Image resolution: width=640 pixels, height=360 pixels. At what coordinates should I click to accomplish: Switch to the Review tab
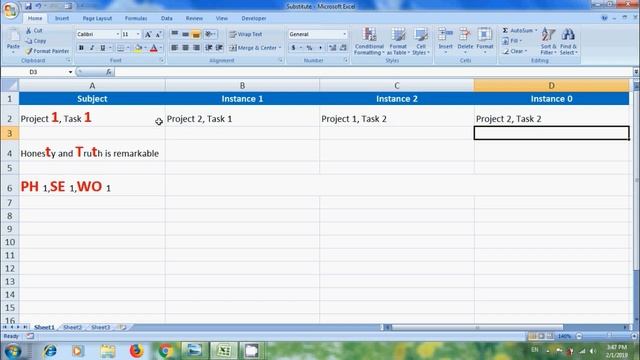tap(194, 18)
